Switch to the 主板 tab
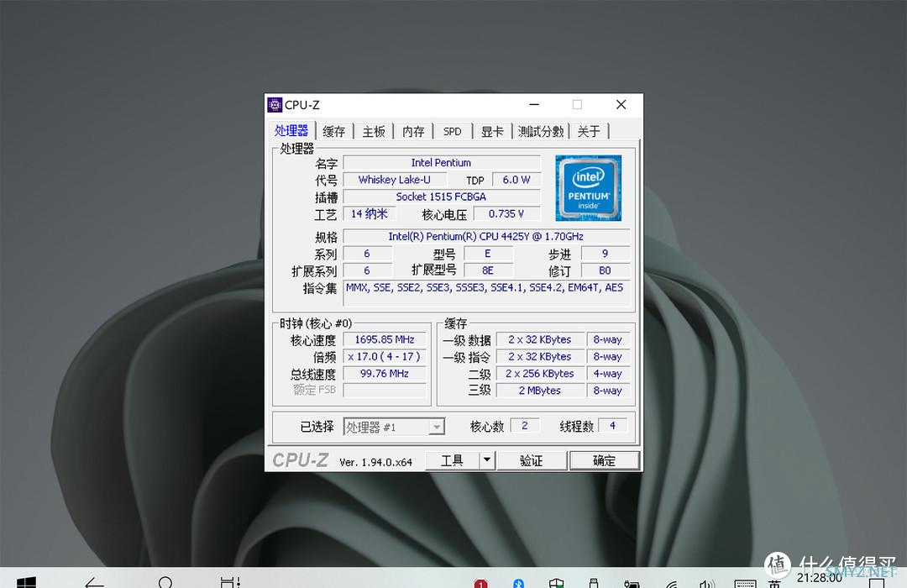 point(374,131)
